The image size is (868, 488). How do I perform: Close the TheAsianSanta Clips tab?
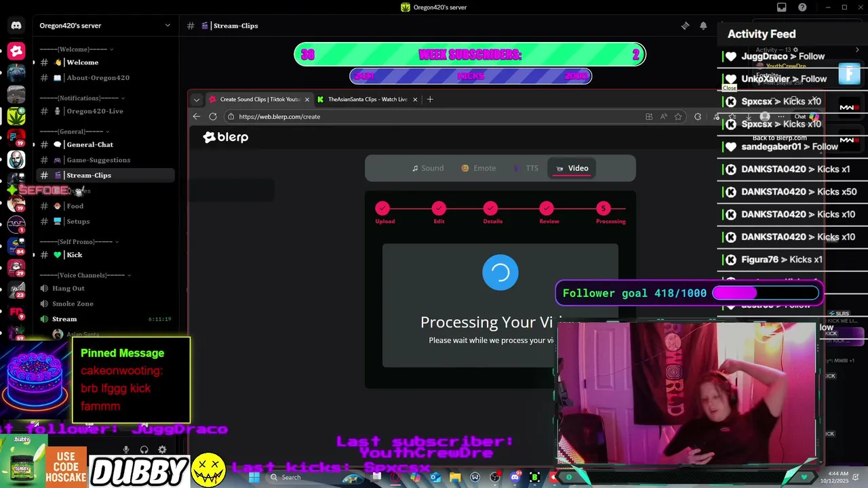(x=415, y=99)
